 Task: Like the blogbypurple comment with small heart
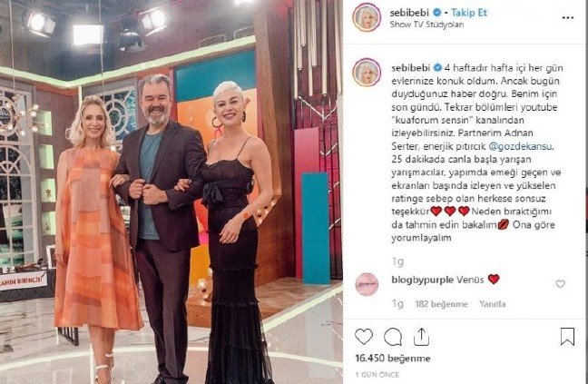tap(560, 284)
